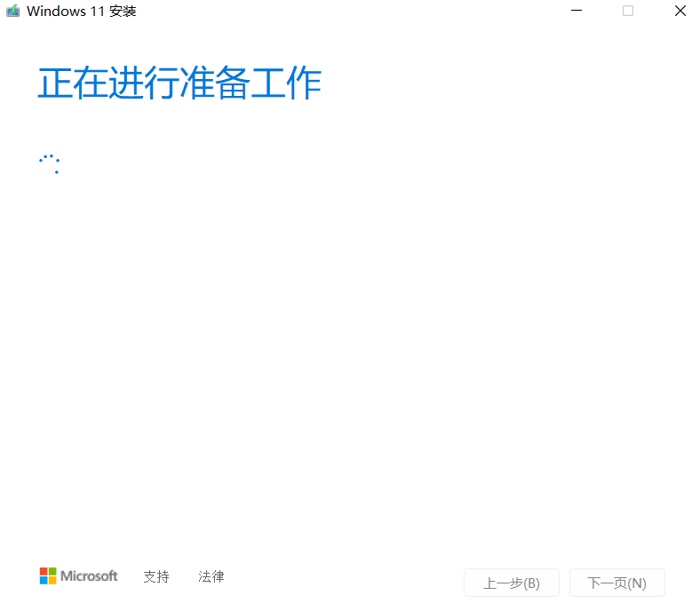Minimize the Windows 11 安装 window
Screen dimensions: 700x611
[x=577, y=11]
